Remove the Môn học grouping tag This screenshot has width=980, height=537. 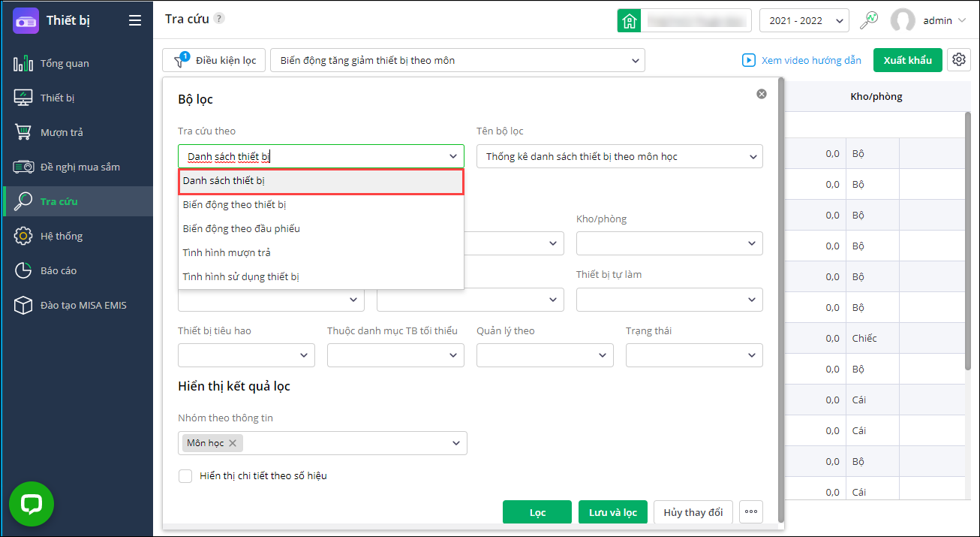point(233,443)
